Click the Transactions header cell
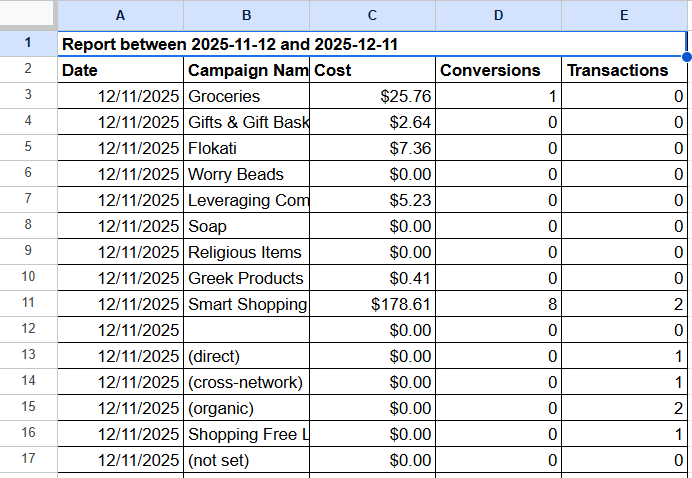The height and width of the screenshot is (478, 692). click(x=624, y=70)
